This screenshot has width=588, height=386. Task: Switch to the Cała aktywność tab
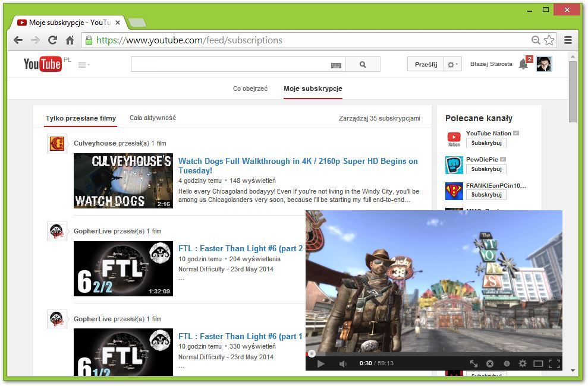tap(153, 118)
